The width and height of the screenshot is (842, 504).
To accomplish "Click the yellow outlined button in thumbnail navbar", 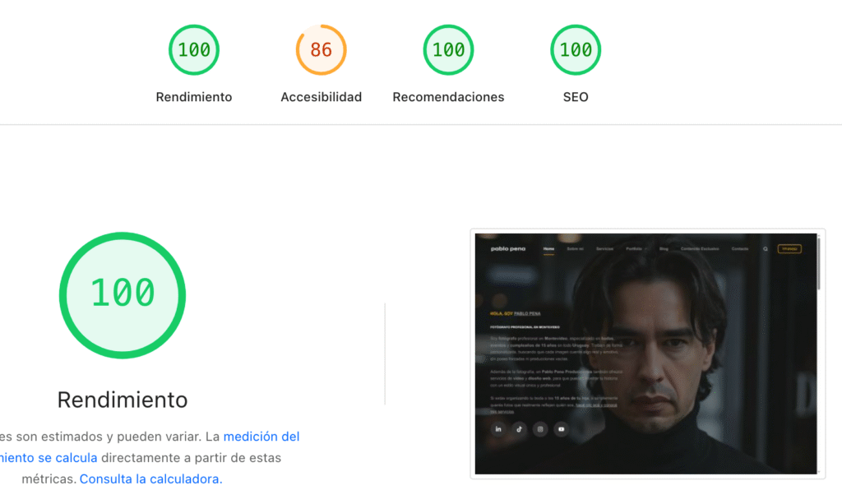I will pos(789,249).
